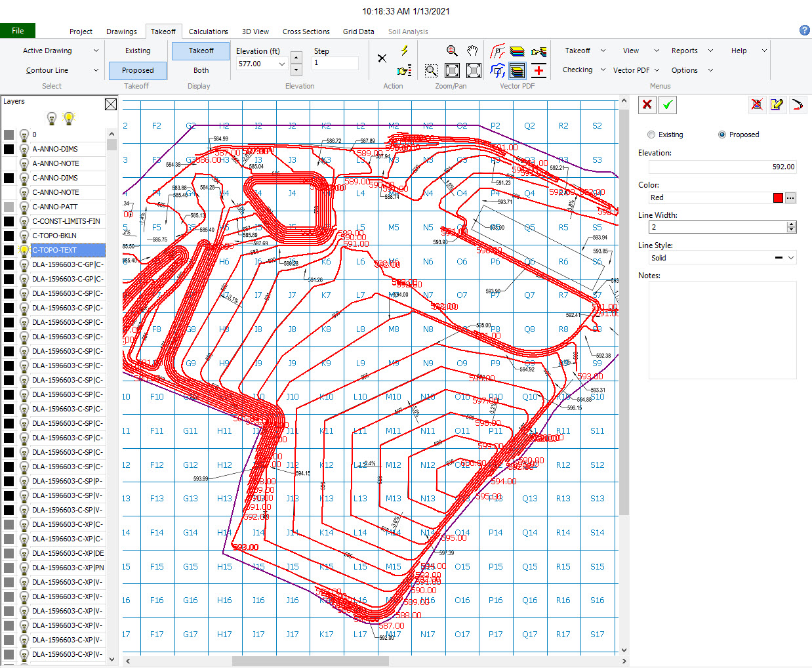The image size is (812, 668).
Task: Click the blue help question mark
Action: [x=805, y=30]
